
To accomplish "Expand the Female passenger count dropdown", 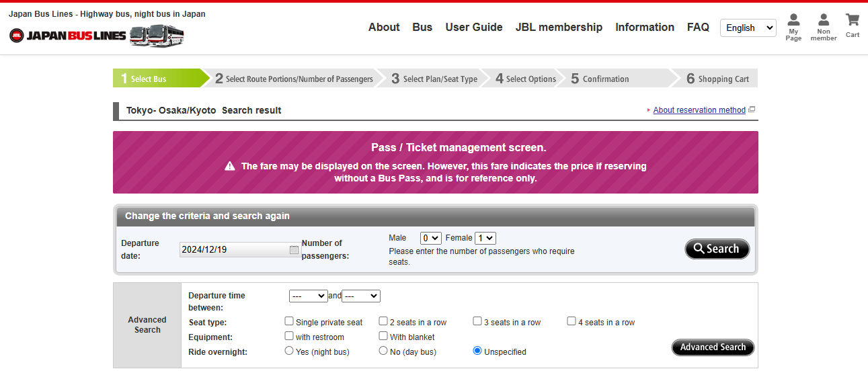I will click(x=485, y=238).
